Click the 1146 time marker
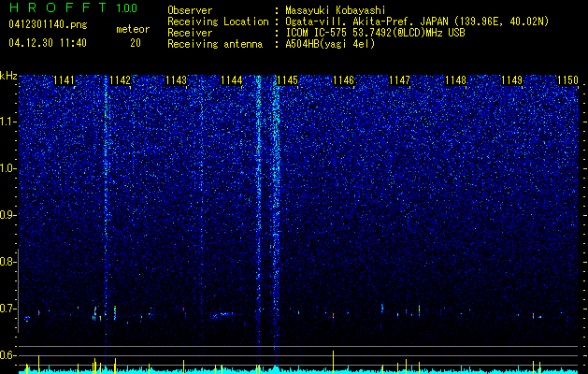Image resolution: width=588 pixels, height=374 pixels. (x=343, y=80)
